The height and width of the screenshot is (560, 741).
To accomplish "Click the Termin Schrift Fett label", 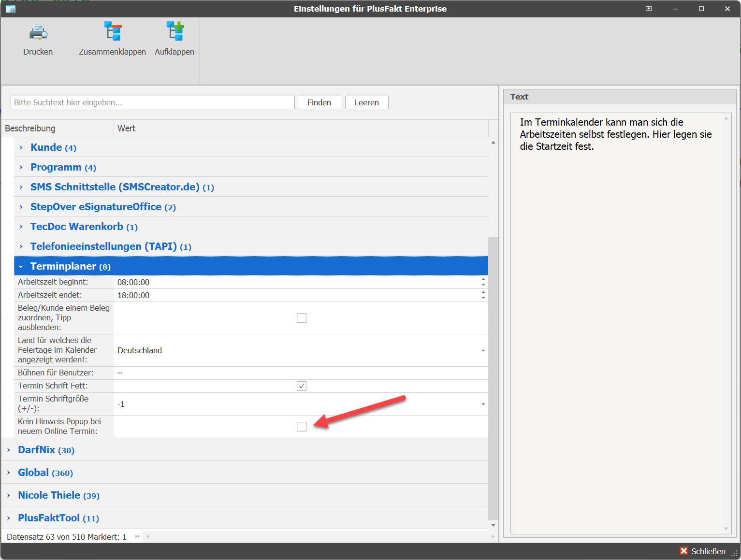I will tap(53, 386).
